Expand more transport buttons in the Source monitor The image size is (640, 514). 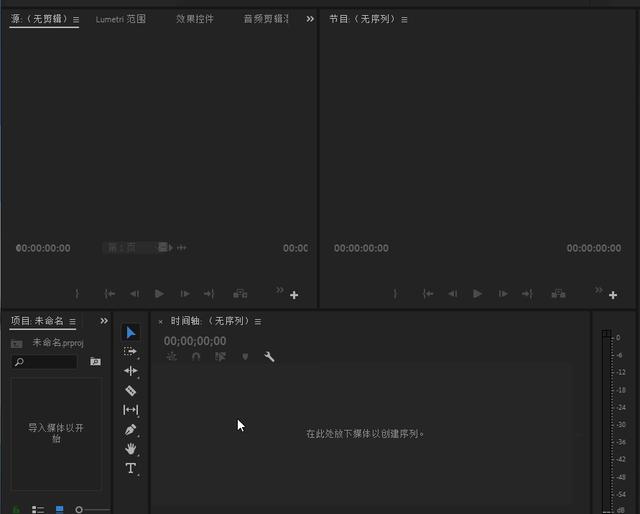279,289
